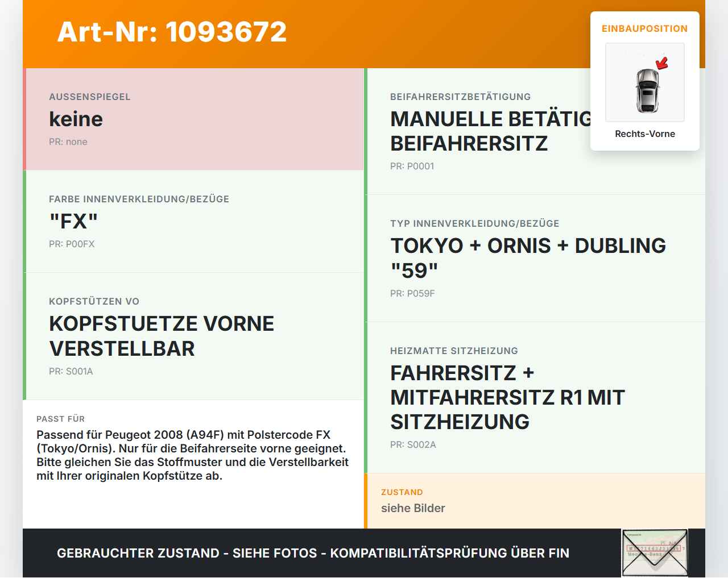The height and width of the screenshot is (578, 728).
Task: Click the 'BEIFAHRERSITZBETÄTIGUNG' label
Action: coord(461,97)
